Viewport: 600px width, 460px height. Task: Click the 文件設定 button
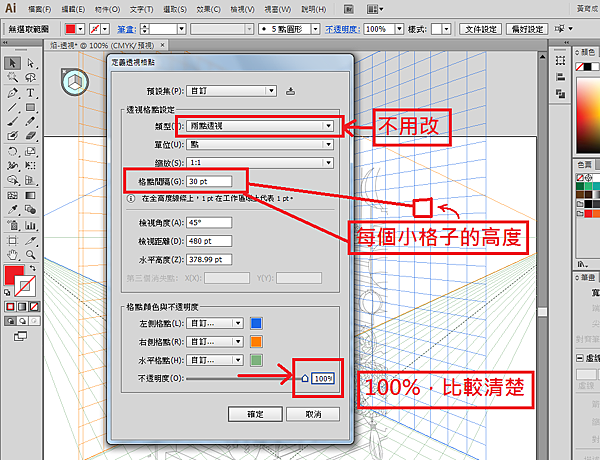[481, 29]
